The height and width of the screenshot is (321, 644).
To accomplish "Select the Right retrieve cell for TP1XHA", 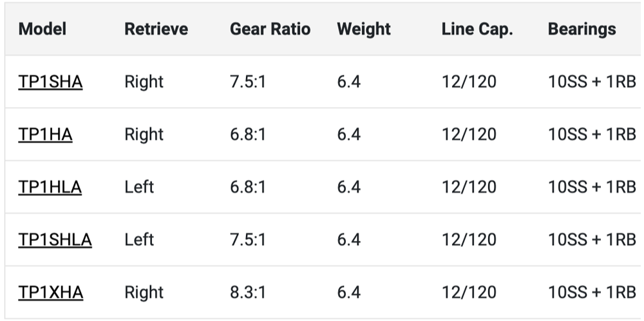I will pos(144,293).
